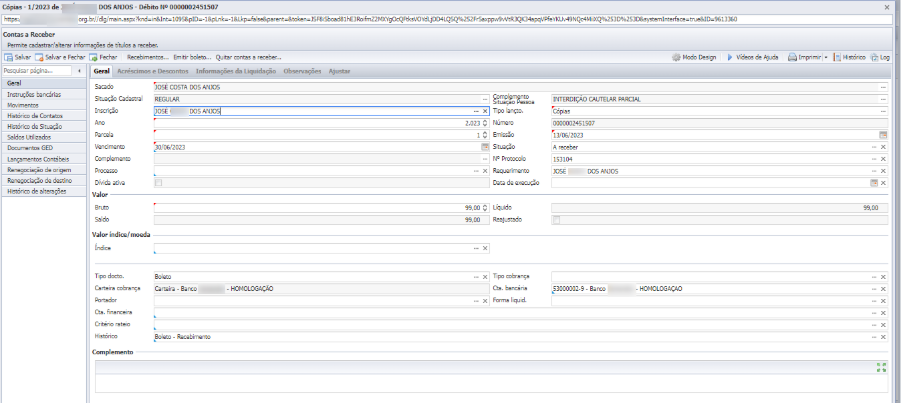
Task: Open lookup ellipsis for Tipo docto. Boleto
Action: pos(476,277)
